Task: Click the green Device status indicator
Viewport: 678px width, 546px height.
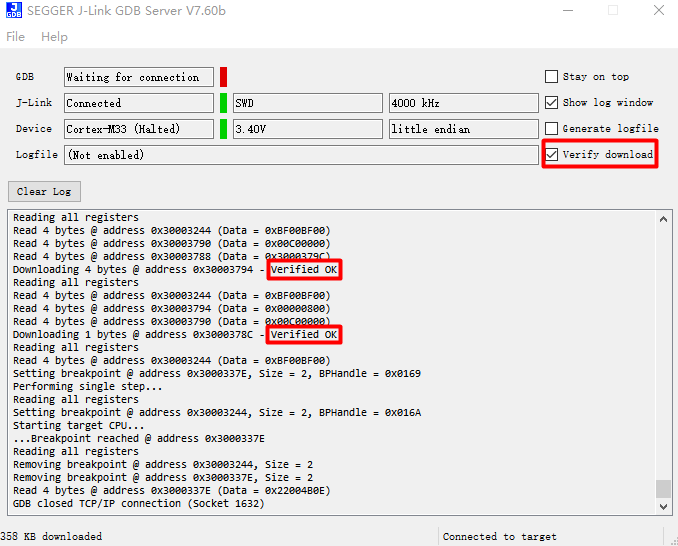Action: (223, 129)
